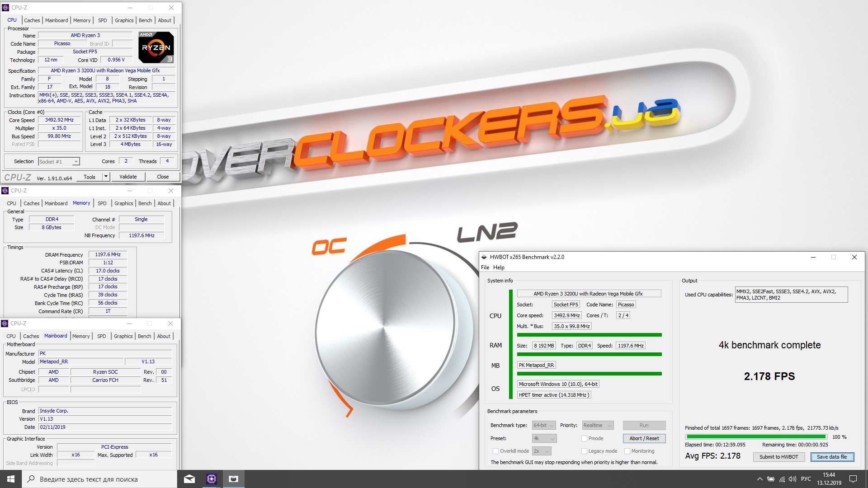Click the Close button in CPU-Z

click(163, 177)
